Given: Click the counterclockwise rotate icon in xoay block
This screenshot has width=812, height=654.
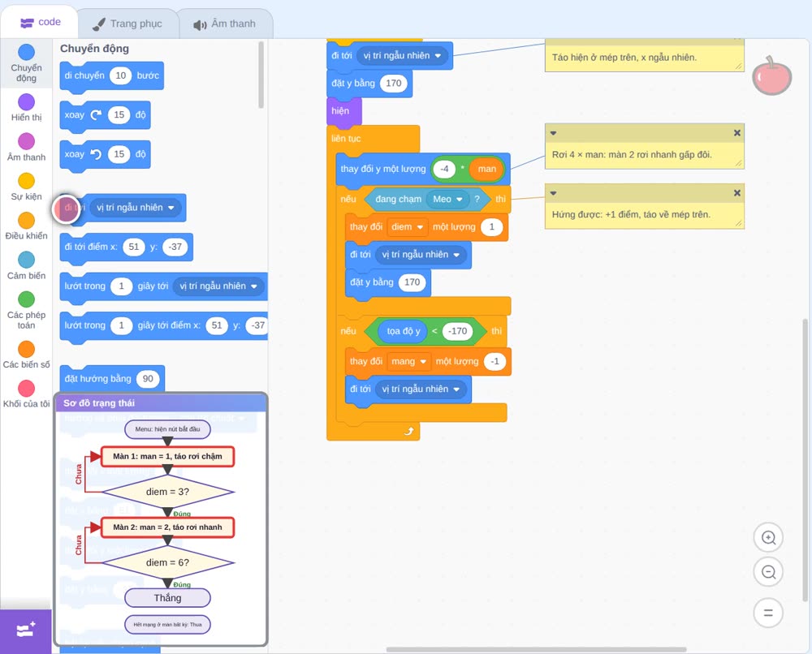Looking at the screenshot, I should pos(97,154).
